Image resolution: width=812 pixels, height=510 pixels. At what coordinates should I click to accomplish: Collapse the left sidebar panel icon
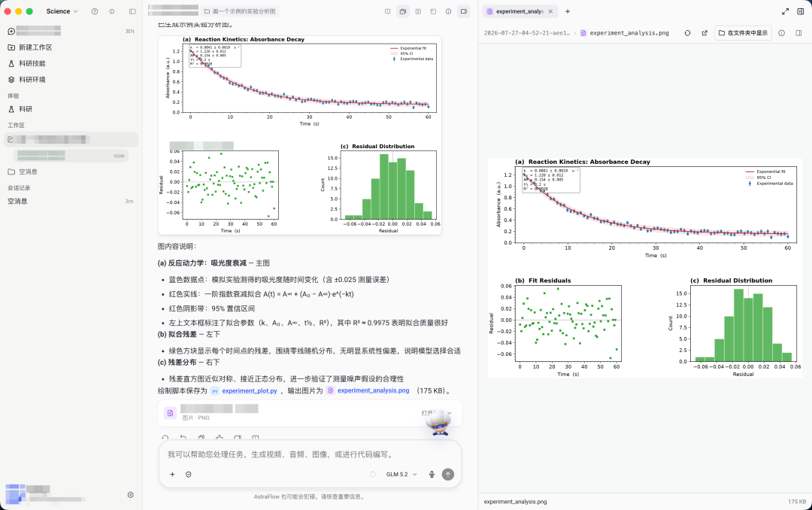[x=132, y=11]
